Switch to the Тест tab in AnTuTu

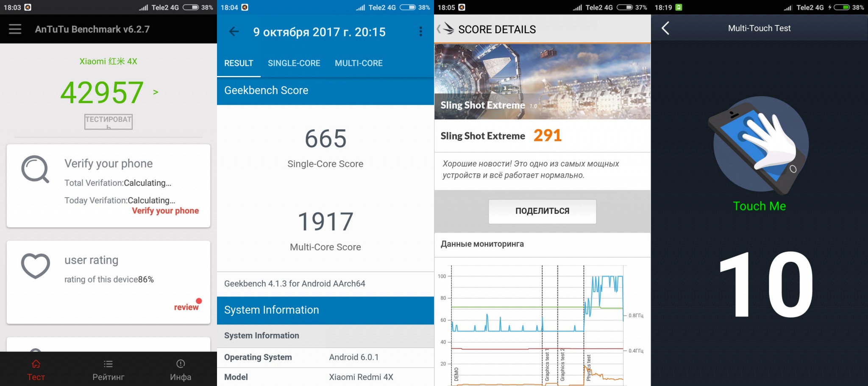click(36, 369)
